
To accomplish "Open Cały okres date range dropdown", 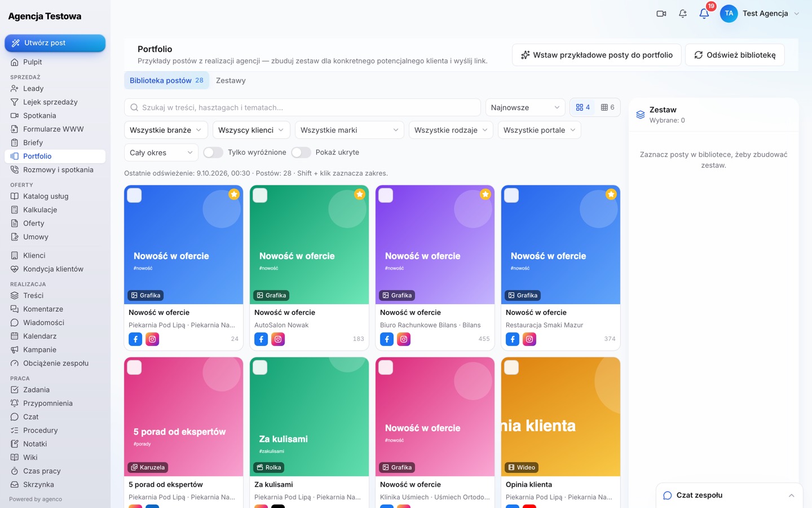I will (161, 152).
